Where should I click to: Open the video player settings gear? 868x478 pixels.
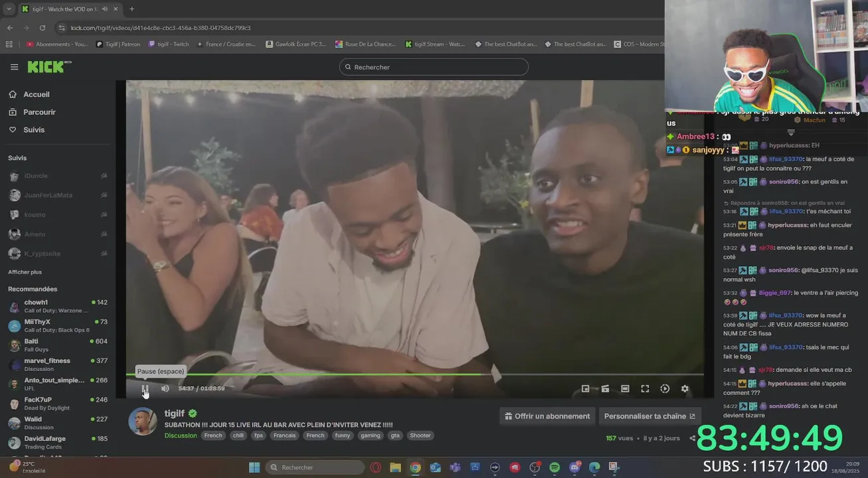tap(685, 388)
